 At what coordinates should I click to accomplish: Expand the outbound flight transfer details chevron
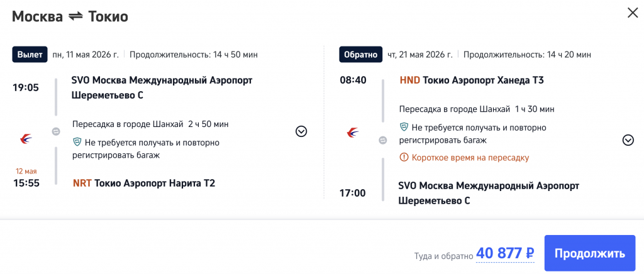tap(301, 131)
